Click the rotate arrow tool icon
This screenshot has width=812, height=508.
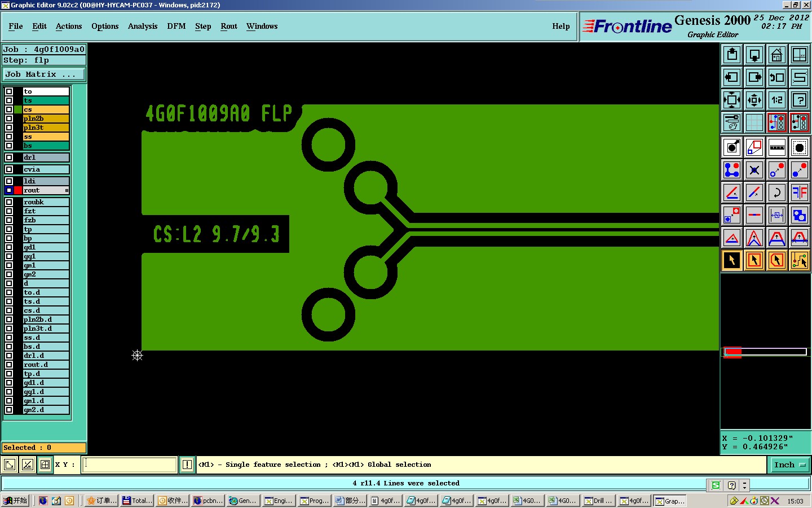[x=777, y=192]
